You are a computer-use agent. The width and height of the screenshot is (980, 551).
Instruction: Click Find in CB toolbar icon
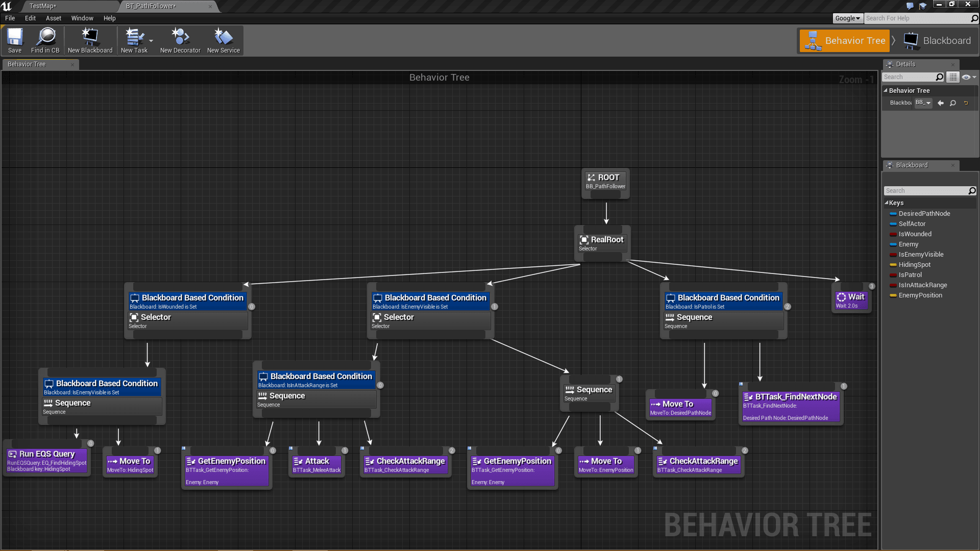pos(45,40)
